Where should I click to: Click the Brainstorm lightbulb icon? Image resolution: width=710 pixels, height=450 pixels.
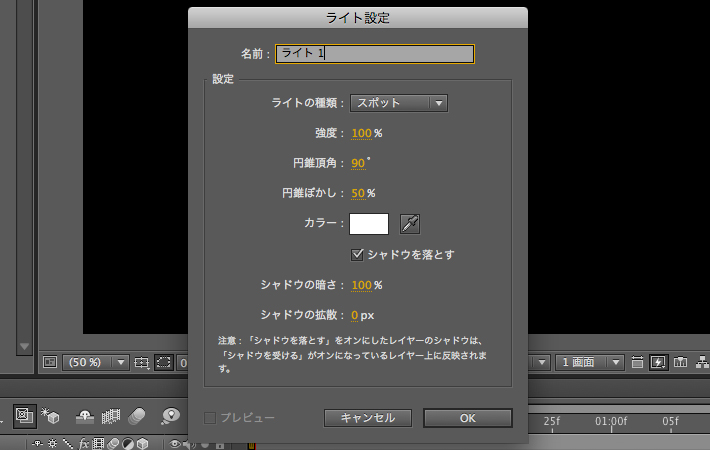click(x=171, y=415)
